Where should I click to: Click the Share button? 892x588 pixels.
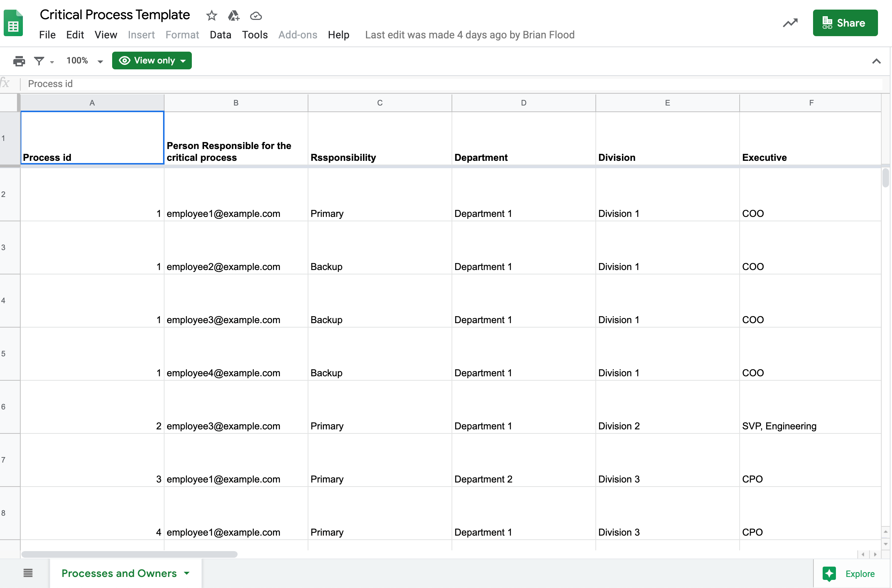845,23
